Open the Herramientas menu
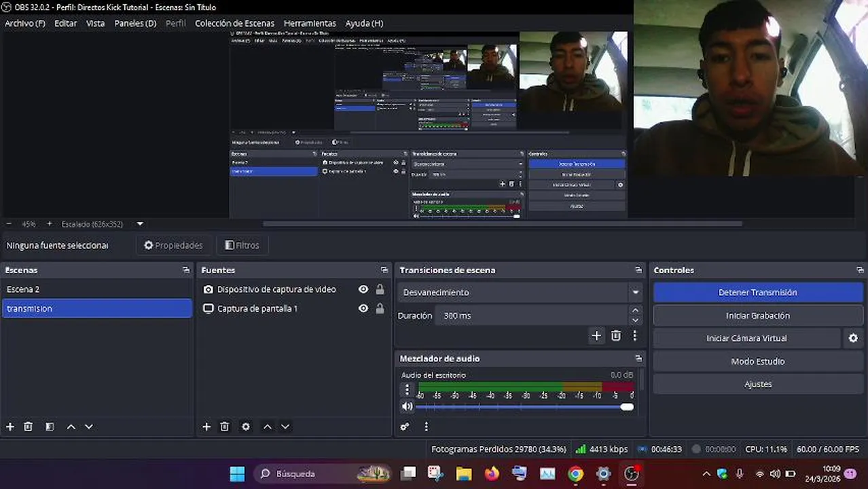 [310, 23]
